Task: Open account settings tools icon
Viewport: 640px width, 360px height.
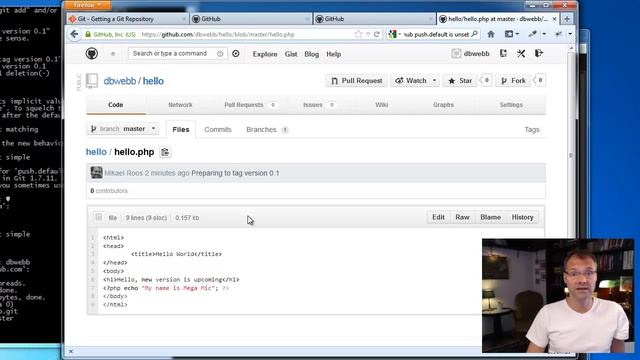Action: (521, 53)
